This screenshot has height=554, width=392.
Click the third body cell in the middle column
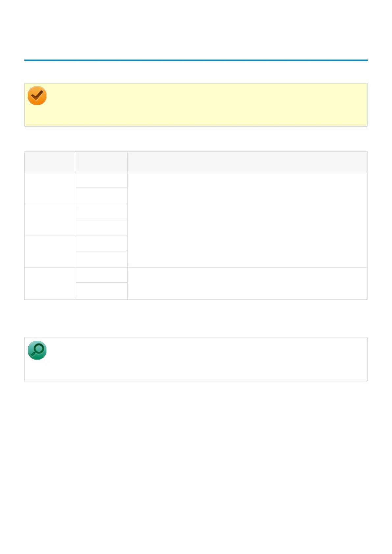pos(102,212)
